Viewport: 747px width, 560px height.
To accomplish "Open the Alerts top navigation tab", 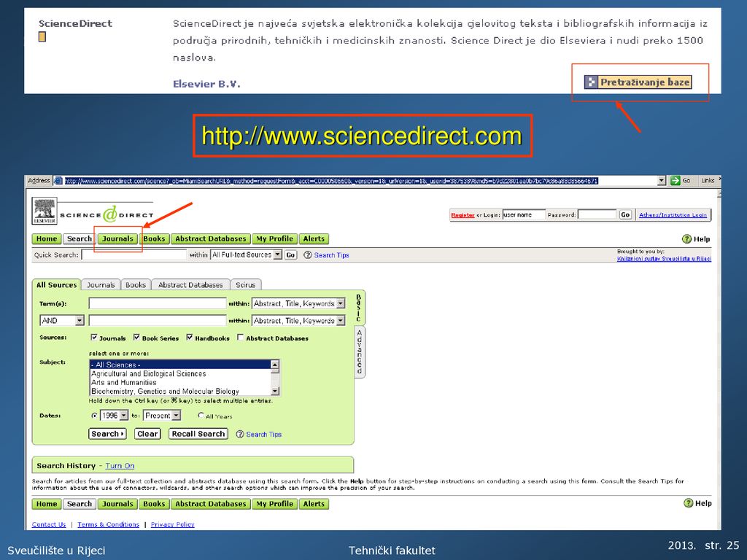I will (x=314, y=238).
